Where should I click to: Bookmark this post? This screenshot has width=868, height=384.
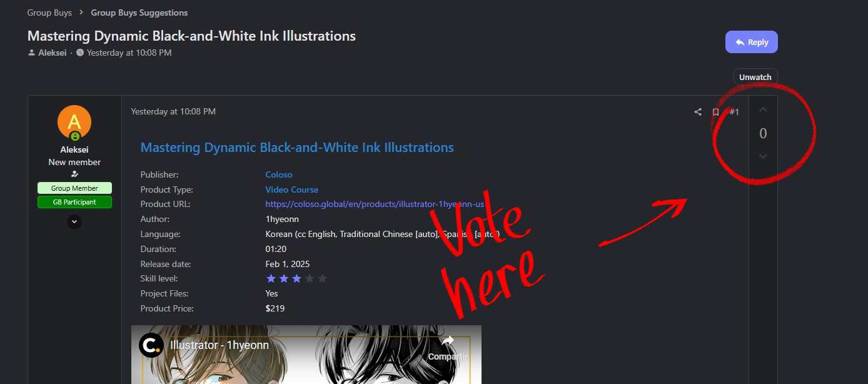715,112
